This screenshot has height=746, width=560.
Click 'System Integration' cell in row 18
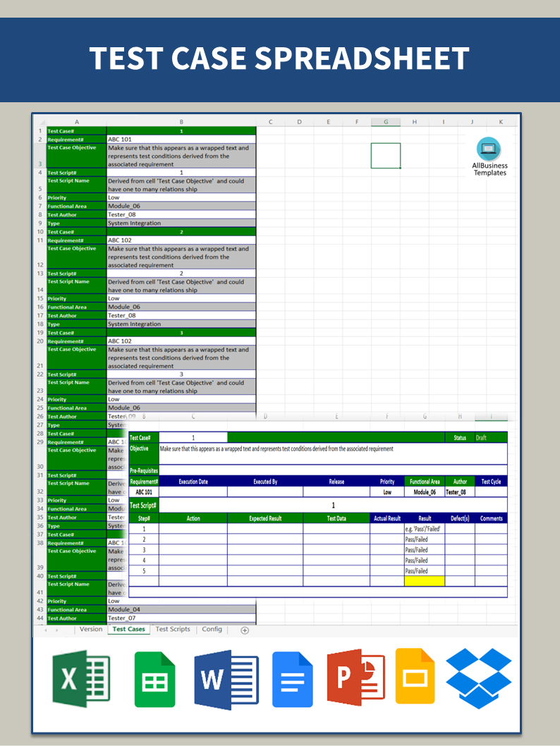tap(181, 324)
